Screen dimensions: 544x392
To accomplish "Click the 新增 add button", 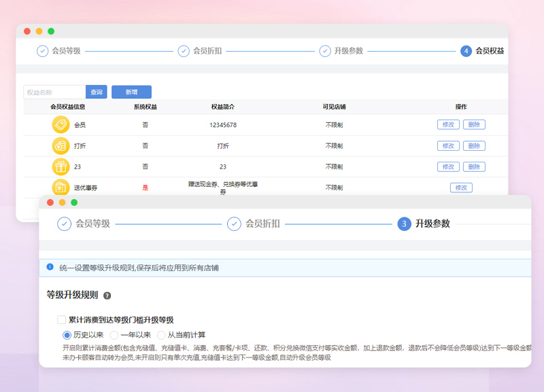I will tap(131, 92).
